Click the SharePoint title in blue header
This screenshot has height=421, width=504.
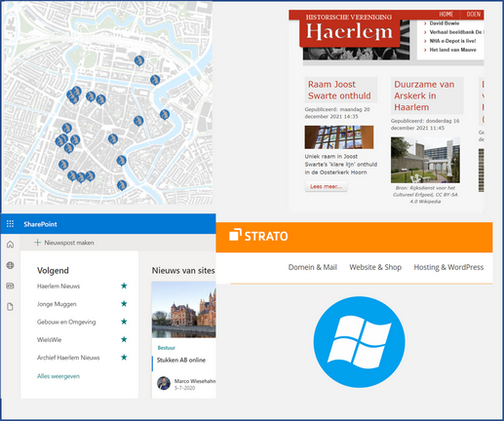point(40,224)
